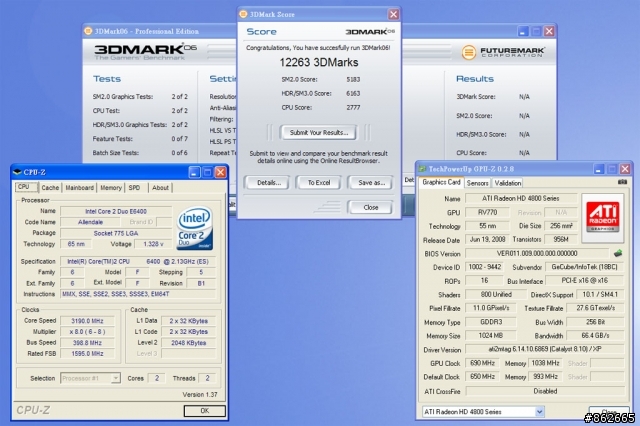Click the Submit Your Results button
640x426 pixels.
pos(319,133)
